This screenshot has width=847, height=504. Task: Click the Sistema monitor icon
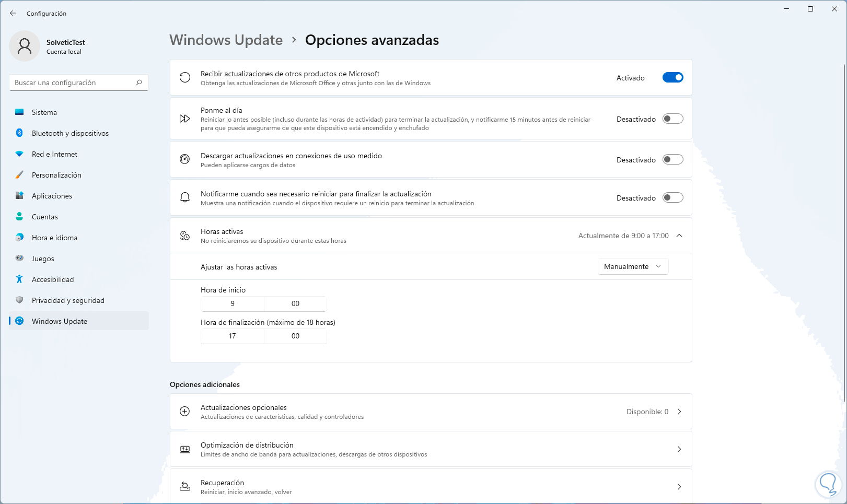point(19,112)
